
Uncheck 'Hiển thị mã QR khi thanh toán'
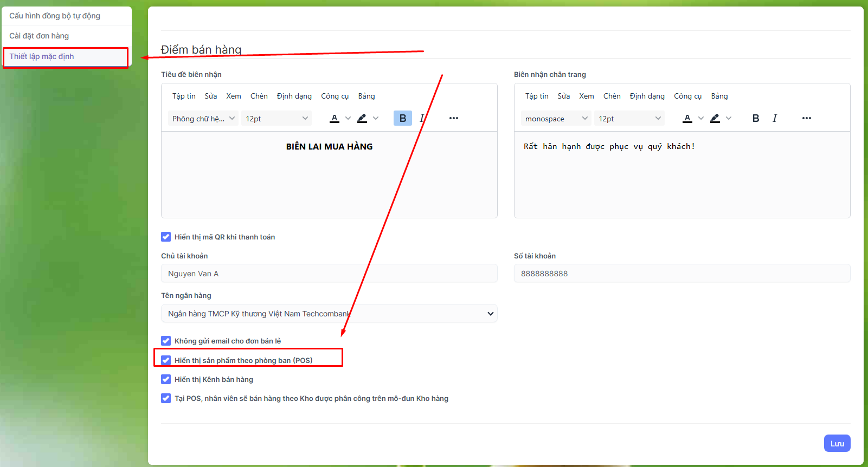(166, 237)
